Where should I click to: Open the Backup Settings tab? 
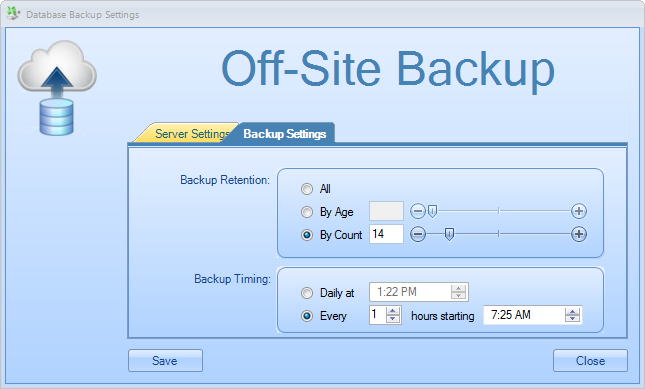285,134
